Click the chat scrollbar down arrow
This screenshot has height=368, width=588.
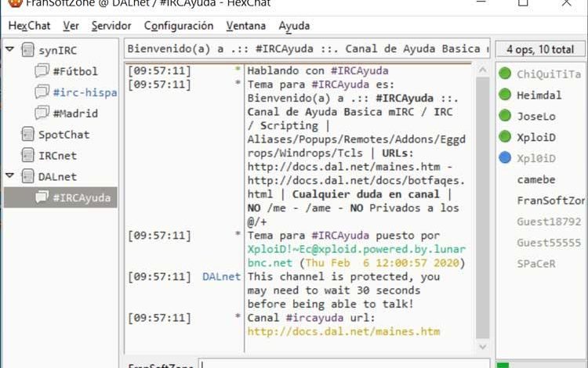tap(483, 347)
